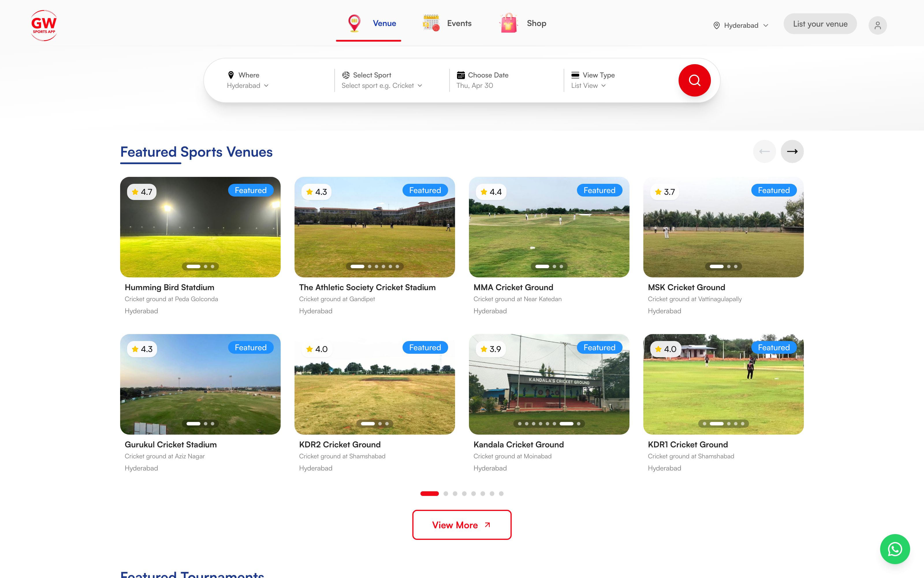Click the previous featured venues left arrow

point(764,151)
